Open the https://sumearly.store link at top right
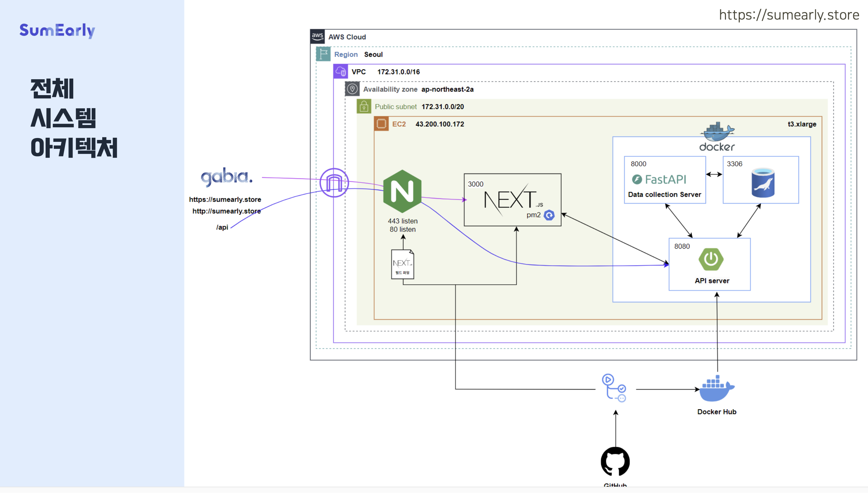This screenshot has width=868, height=493. click(x=789, y=15)
